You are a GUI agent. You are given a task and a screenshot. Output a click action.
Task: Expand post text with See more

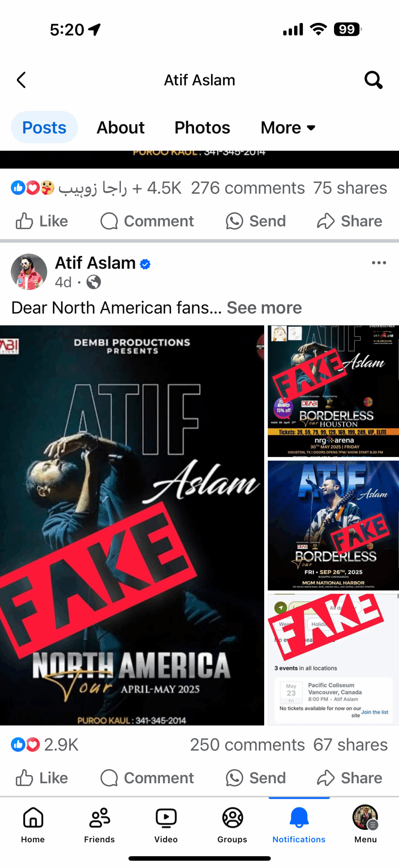pos(264,308)
